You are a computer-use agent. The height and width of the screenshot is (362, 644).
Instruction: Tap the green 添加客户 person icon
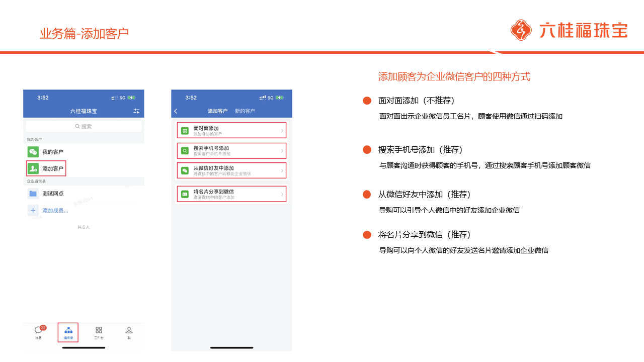[33, 168]
